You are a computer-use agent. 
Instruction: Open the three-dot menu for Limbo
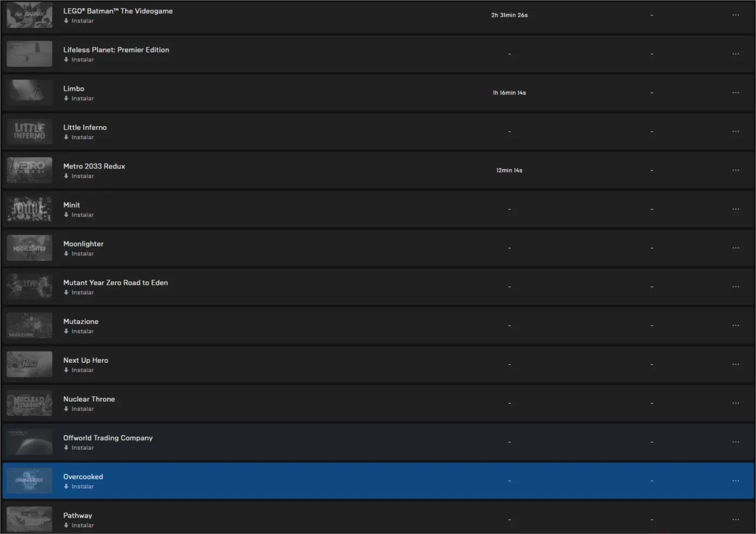735,93
